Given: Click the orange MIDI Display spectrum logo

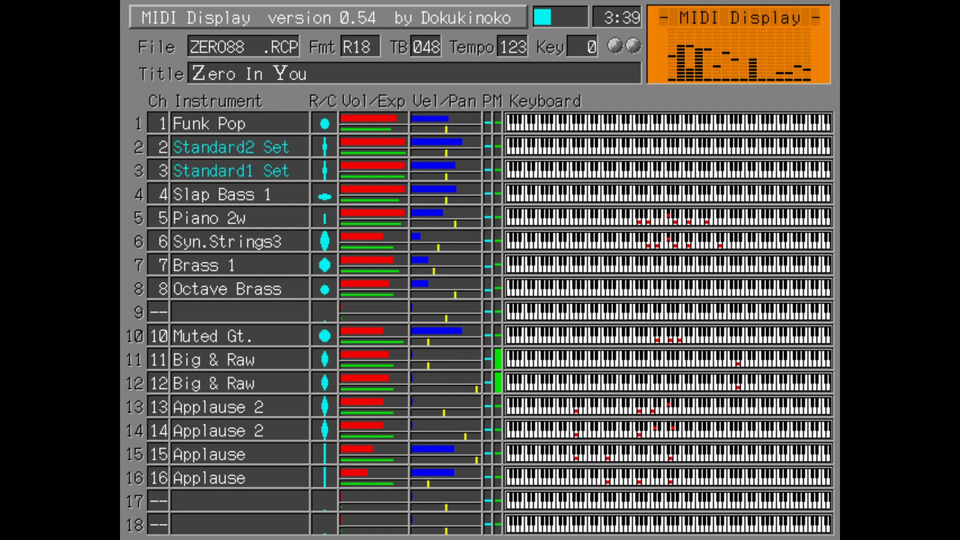Looking at the screenshot, I should pos(738,46).
